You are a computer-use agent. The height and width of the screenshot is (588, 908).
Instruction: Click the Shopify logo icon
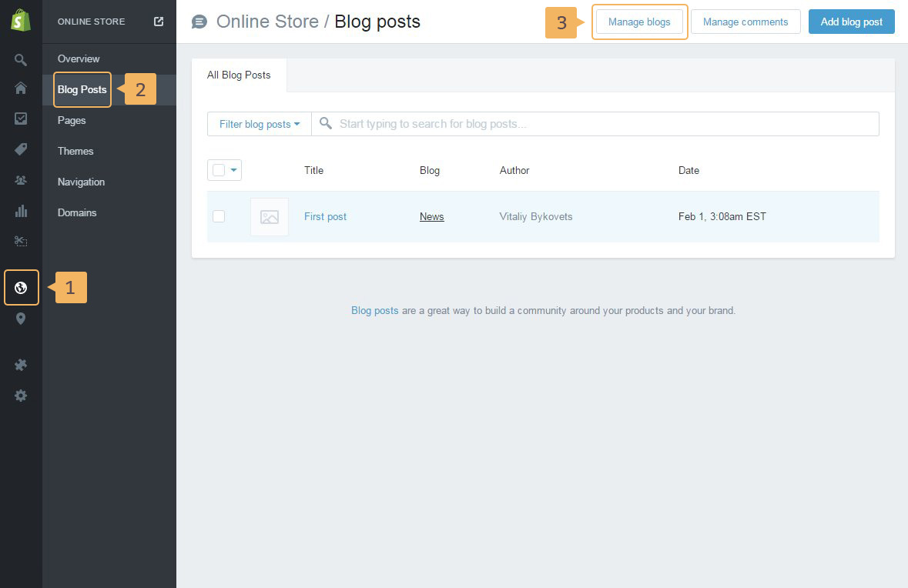pos(21,21)
